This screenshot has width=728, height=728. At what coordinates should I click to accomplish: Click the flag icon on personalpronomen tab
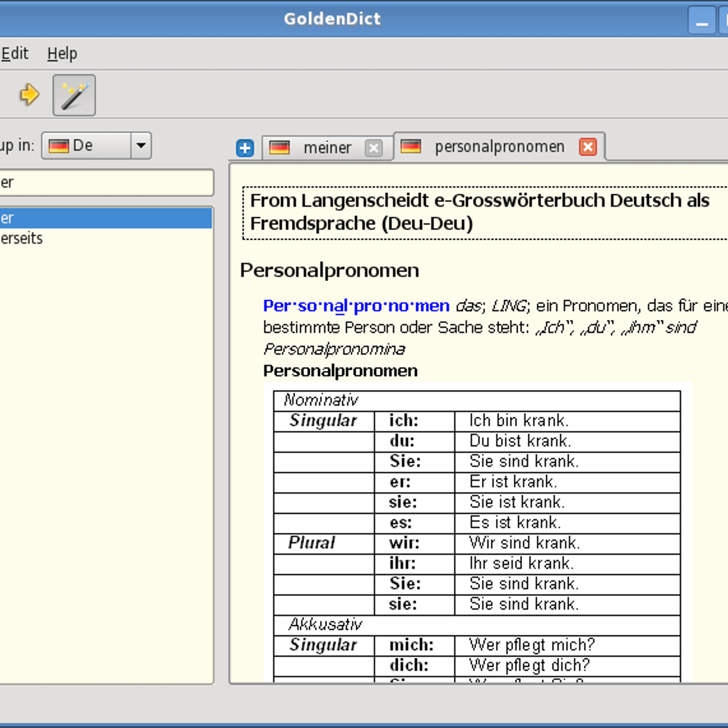click(411, 146)
